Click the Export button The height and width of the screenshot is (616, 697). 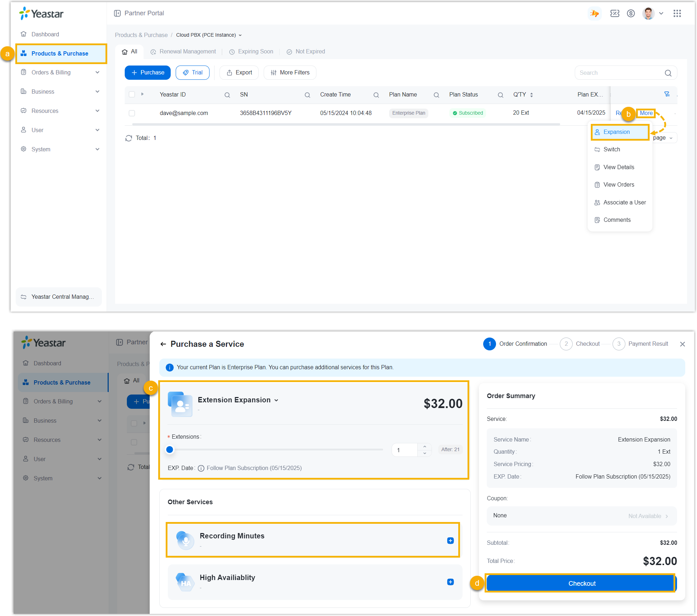coord(239,73)
